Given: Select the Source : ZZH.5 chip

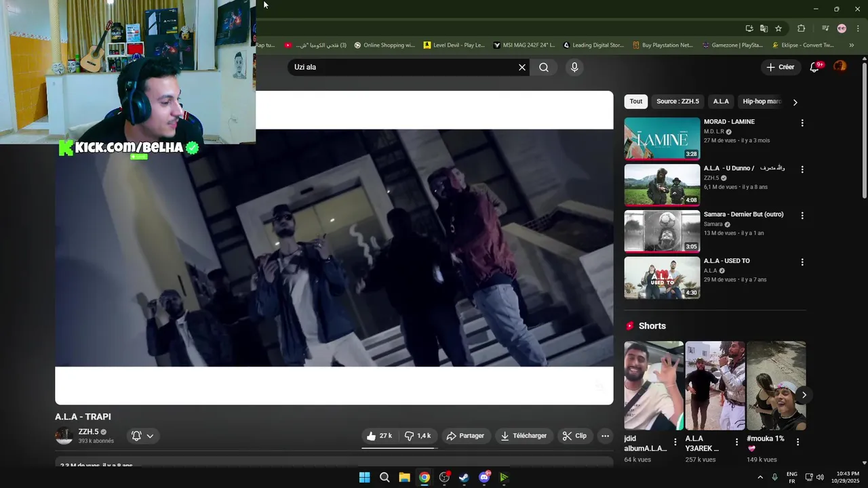Looking at the screenshot, I should coord(677,102).
